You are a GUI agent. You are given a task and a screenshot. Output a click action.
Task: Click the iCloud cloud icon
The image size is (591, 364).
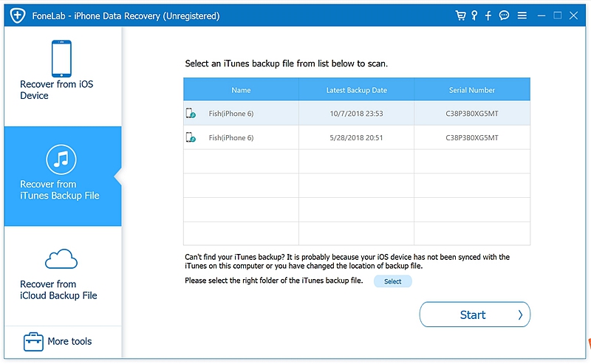(x=61, y=259)
